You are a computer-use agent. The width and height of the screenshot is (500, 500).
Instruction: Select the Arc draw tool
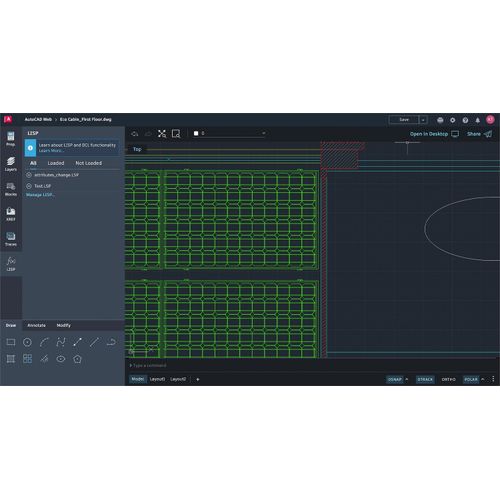[44, 342]
